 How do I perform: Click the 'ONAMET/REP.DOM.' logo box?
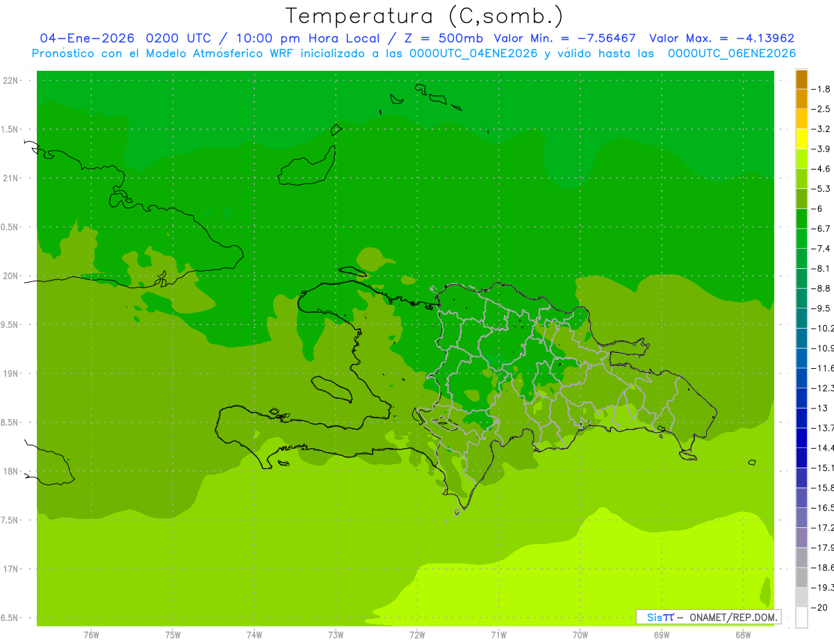pos(708,617)
